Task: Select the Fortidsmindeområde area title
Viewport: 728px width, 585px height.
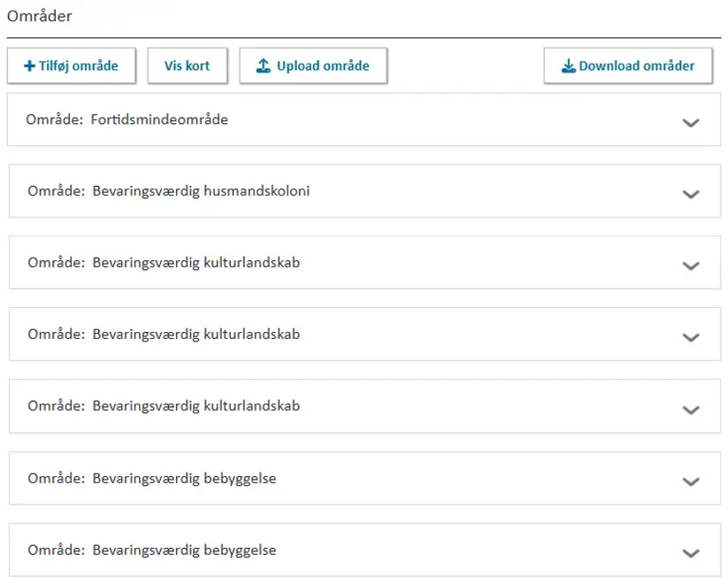Action: tap(159, 119)
